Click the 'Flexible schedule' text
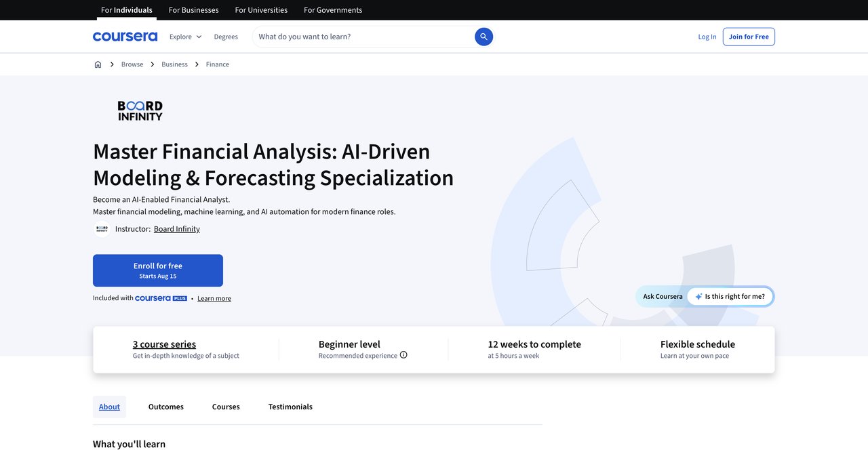Viewport: 868px width, 454px height. point(698,344)
